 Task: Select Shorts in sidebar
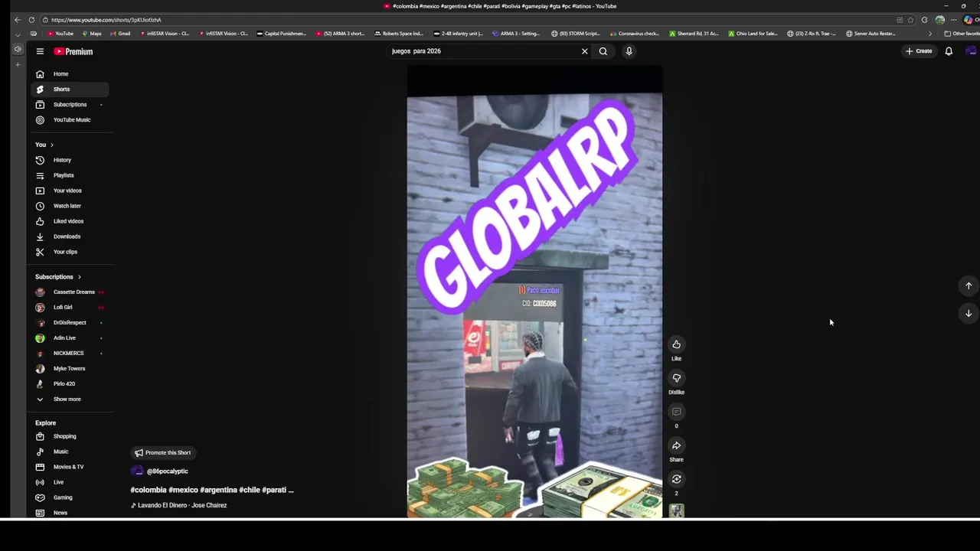coord(70,90)
